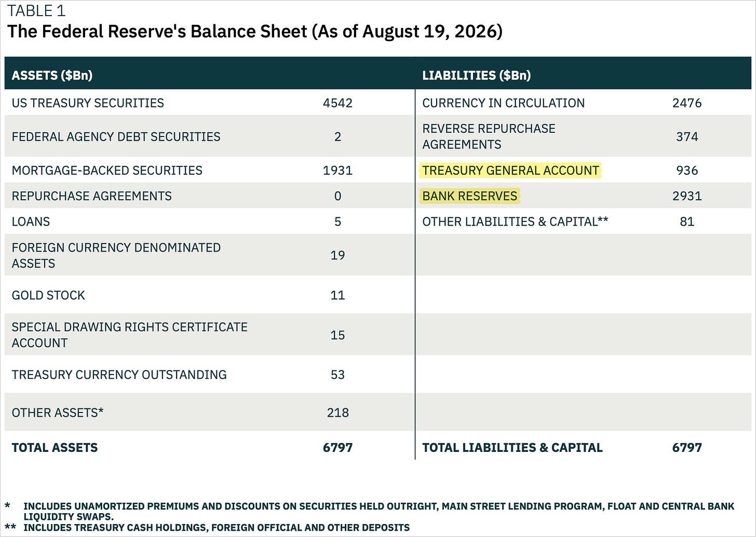Image resolution: width=756 pixels, height=537 pixels.
Task: Click the 'TABLE 1' label
Action: coord(36,11)
